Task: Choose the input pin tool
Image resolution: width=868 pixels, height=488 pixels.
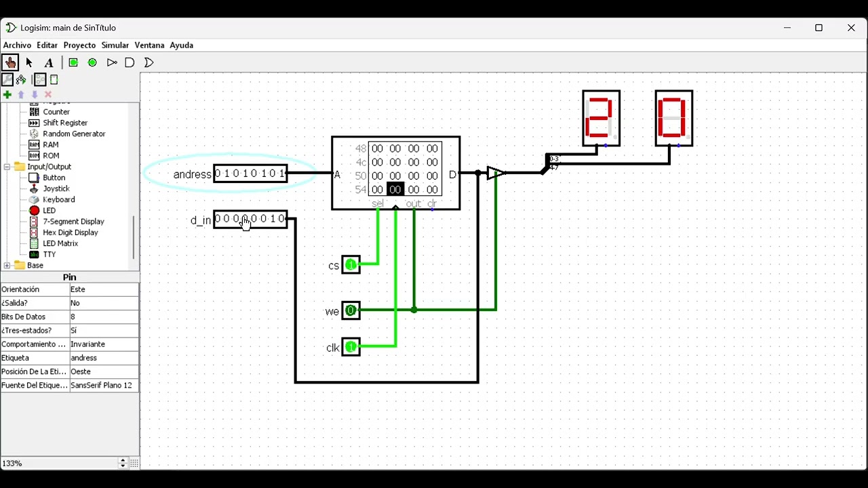Action: (x=73, y=62)
